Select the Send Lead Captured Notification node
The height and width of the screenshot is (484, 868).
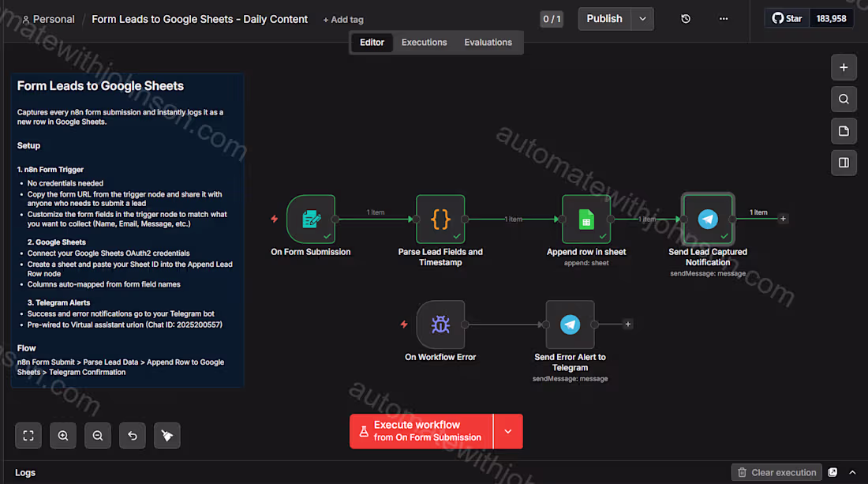click(x=708, y=219)
